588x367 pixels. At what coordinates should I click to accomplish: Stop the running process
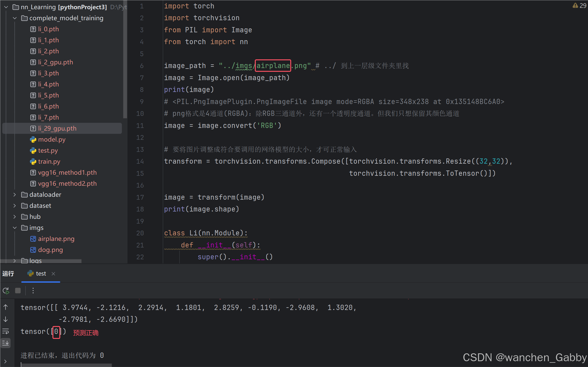click(18, 291)
